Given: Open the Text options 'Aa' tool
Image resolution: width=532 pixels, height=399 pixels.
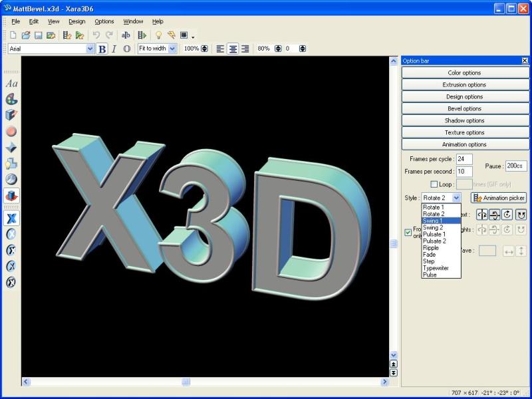Looking at the screenshot, I should [11, 84].
